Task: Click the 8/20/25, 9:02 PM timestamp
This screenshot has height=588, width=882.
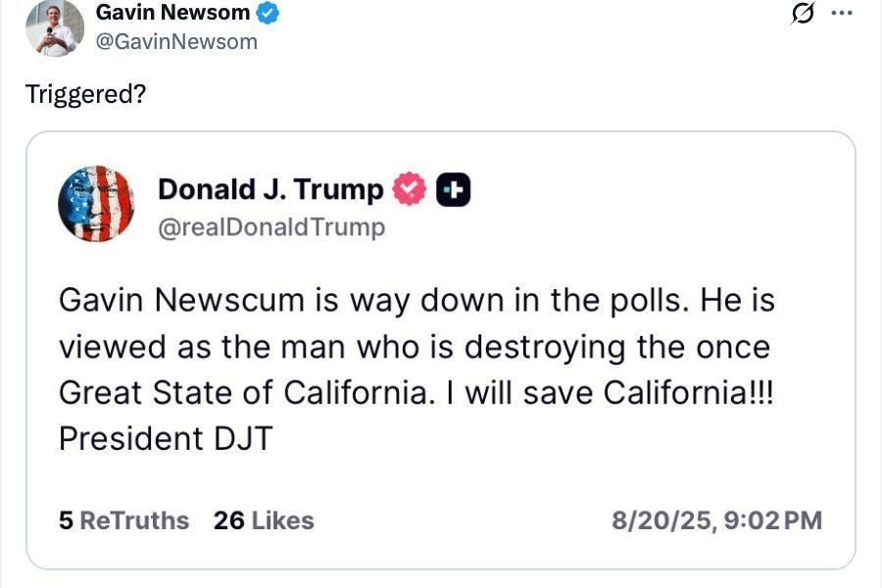Action: click(x=716, y=520)
